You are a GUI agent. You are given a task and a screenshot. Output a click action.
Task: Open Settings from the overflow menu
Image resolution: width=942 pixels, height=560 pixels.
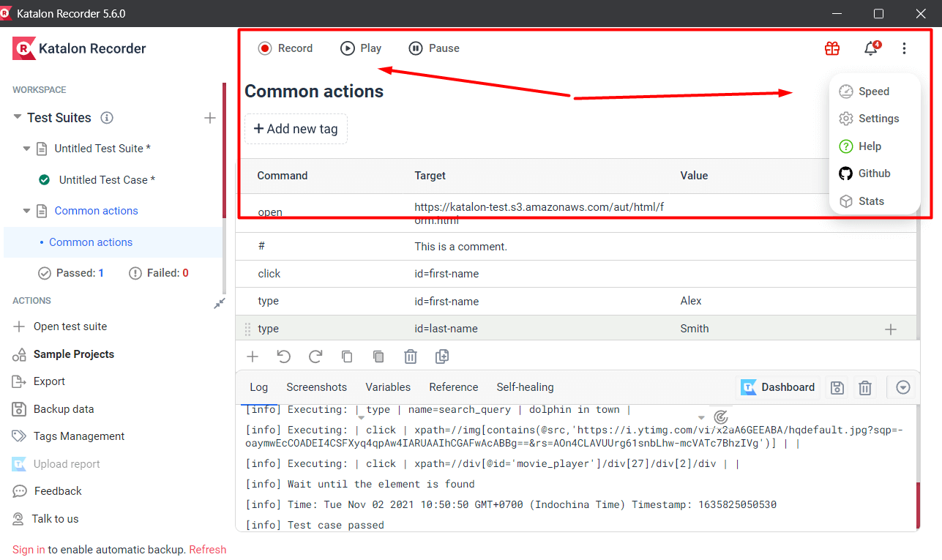tap(874, 118)
